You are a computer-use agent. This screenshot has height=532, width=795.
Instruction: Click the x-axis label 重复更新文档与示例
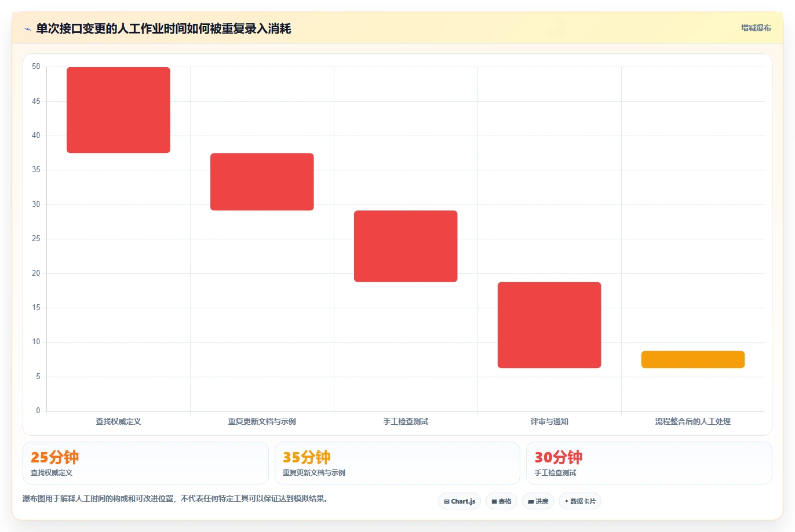pyautogui.click(x=262, y=421)
